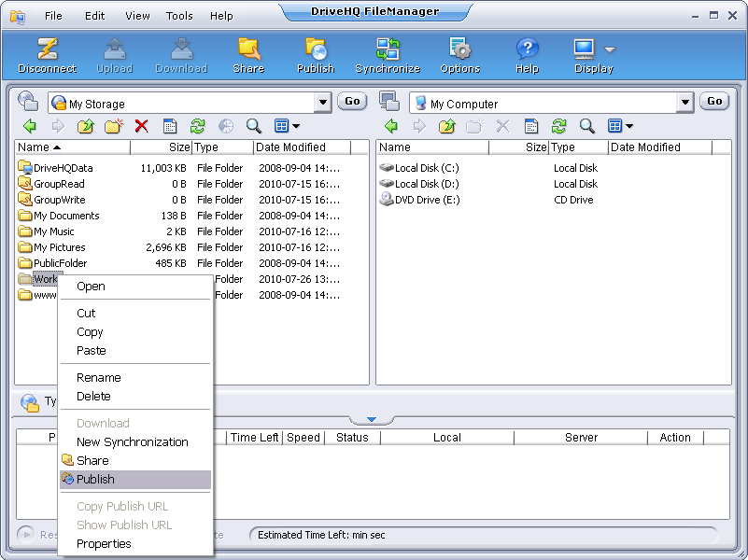Expand the My Storage location dropdown
This screenshot has height=560, width=748.
[323, 103]
